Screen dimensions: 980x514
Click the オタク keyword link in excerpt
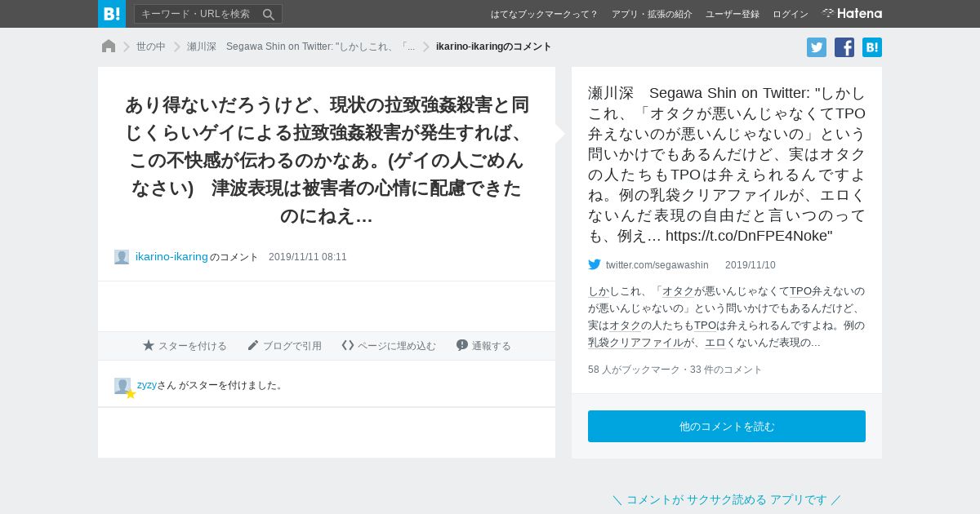(x=677, y=291)
